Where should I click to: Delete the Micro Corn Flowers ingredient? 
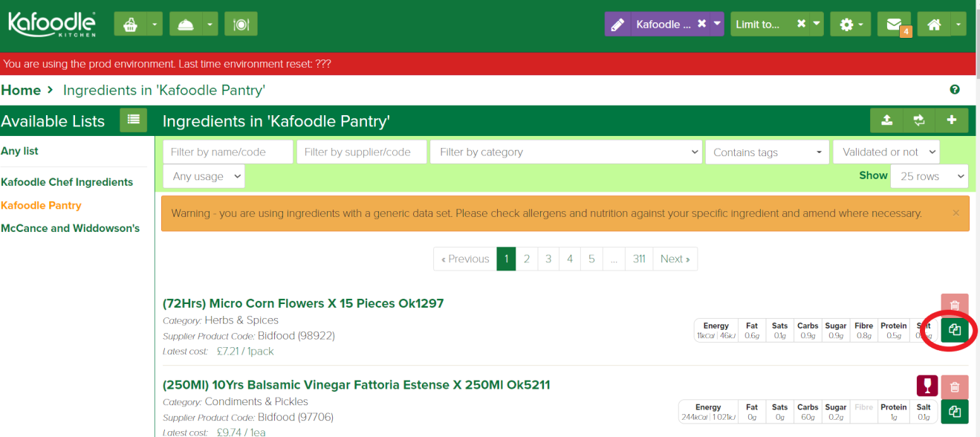955,305
